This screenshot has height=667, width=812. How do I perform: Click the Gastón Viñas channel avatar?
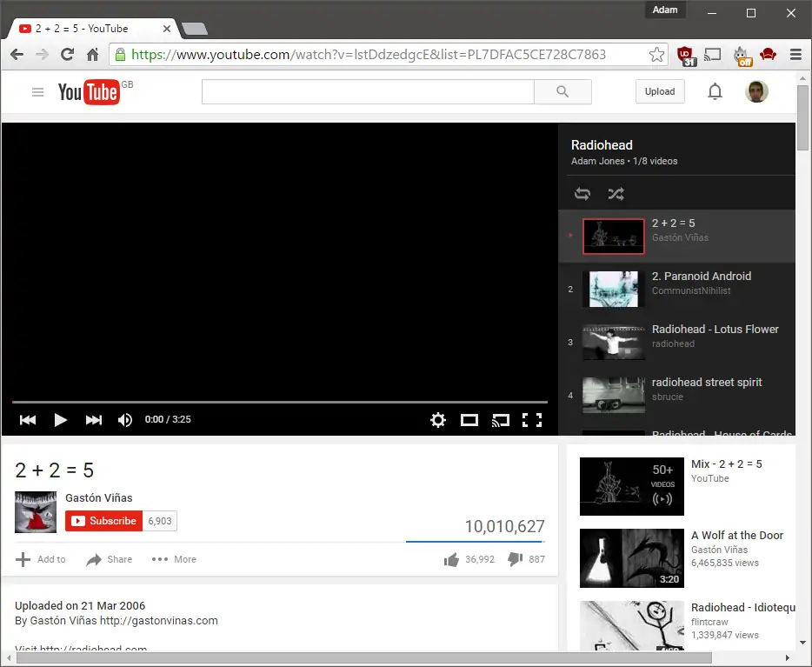coord(36,512)
